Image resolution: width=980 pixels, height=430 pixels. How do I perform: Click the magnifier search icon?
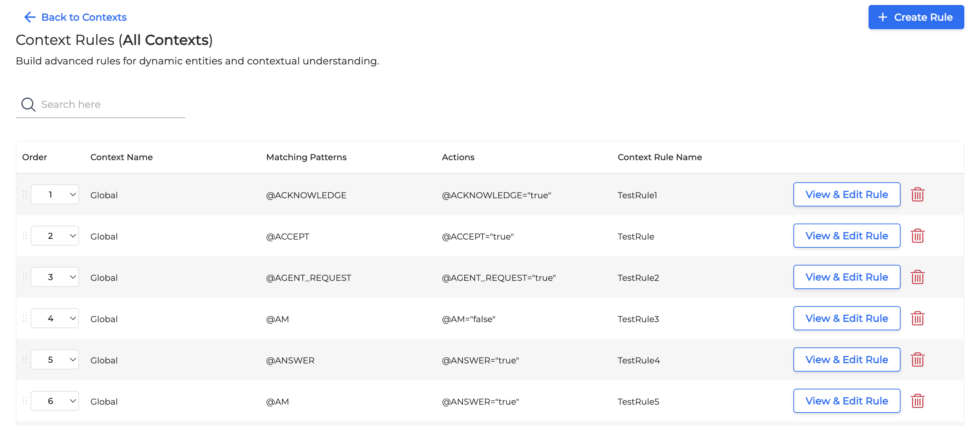28,104
